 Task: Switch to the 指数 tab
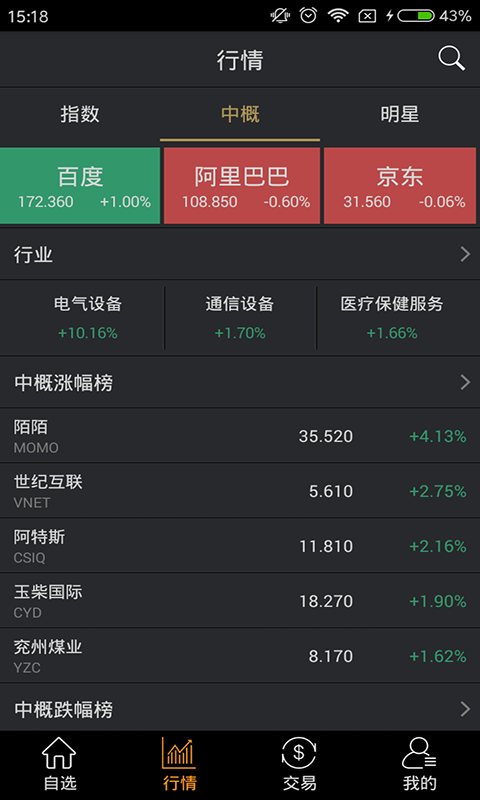(x=80, y=114)
